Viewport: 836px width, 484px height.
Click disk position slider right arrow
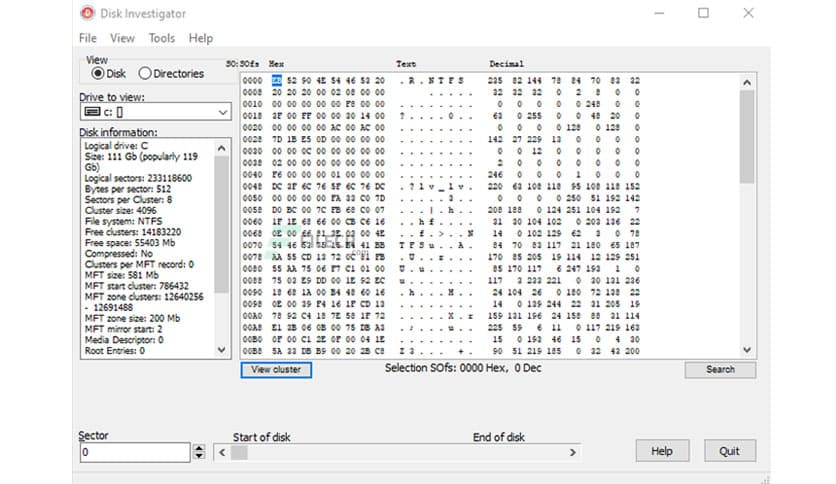point(573,453)
